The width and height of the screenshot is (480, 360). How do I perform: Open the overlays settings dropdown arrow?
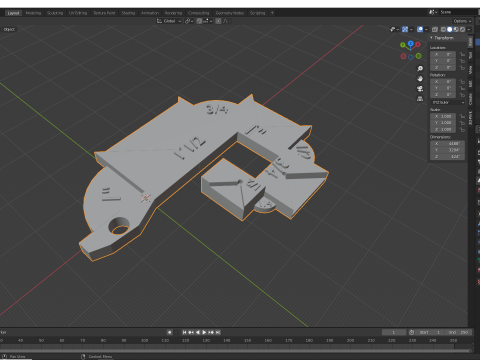[x=426, y=29]
